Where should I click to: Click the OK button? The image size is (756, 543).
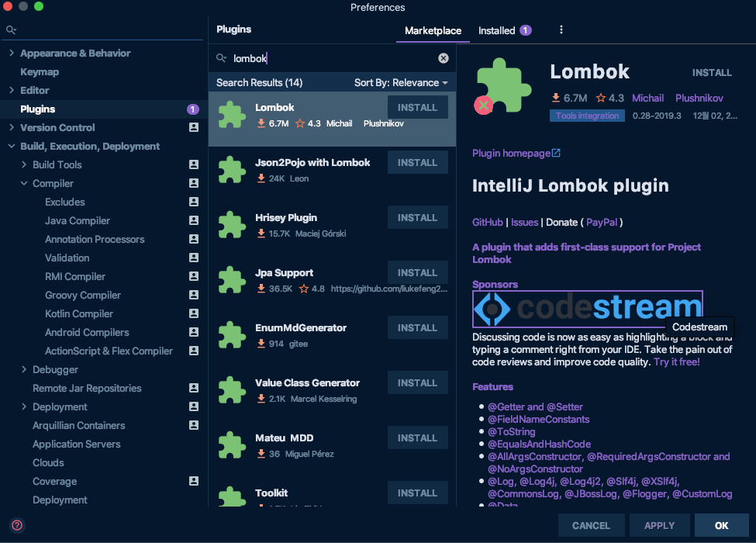[721, 525]
